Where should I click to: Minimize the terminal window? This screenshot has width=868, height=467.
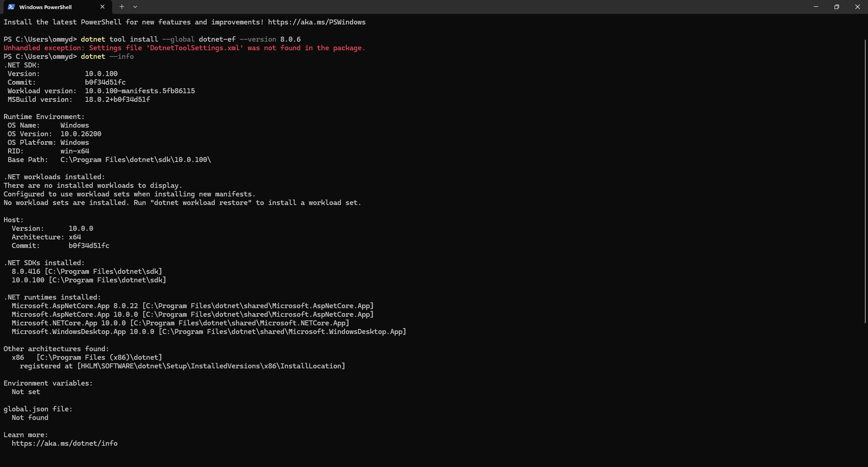click(816, 7)
